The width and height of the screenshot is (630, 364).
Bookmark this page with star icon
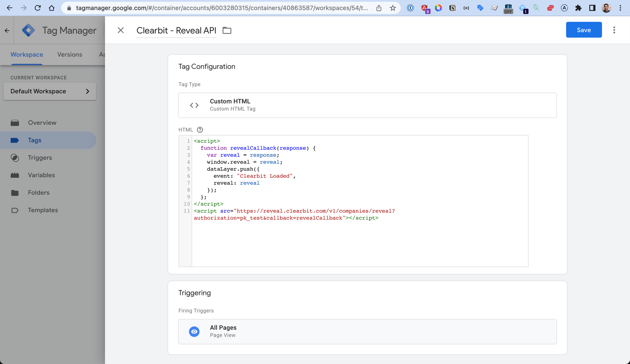(393, 8)
